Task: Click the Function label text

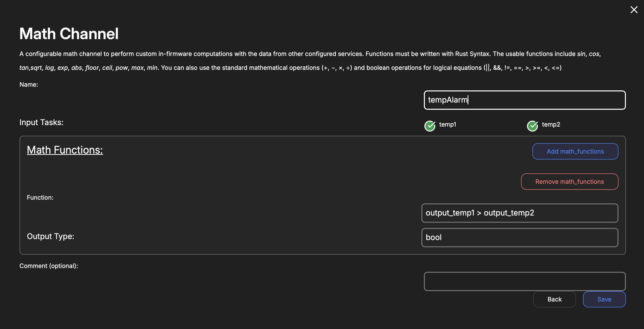Action: 40,197
